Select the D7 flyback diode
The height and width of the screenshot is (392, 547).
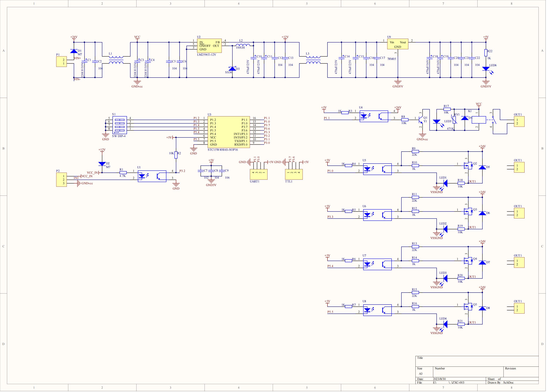(482, 263)
